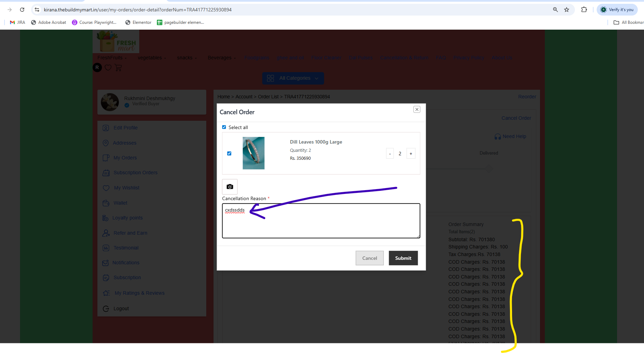Open the FAQ page
Image resolution: width=644 pixels, height=353 pixels.
coord(441,58)
